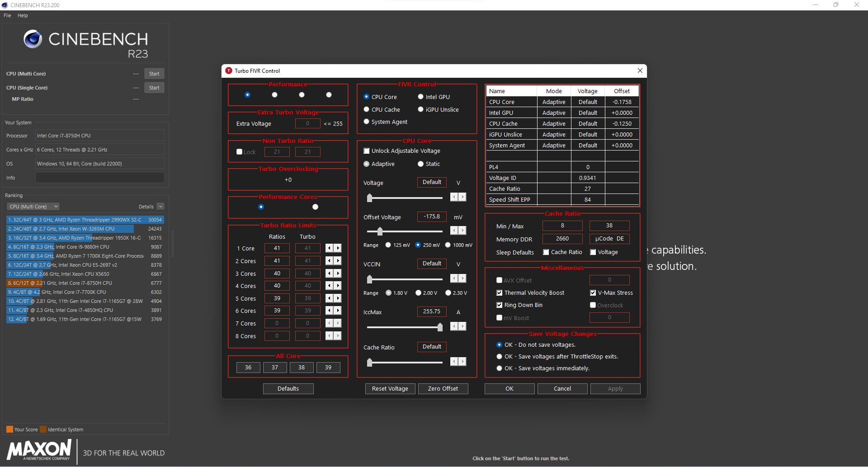Set offset range to 1000 mV

pos(448,245)
